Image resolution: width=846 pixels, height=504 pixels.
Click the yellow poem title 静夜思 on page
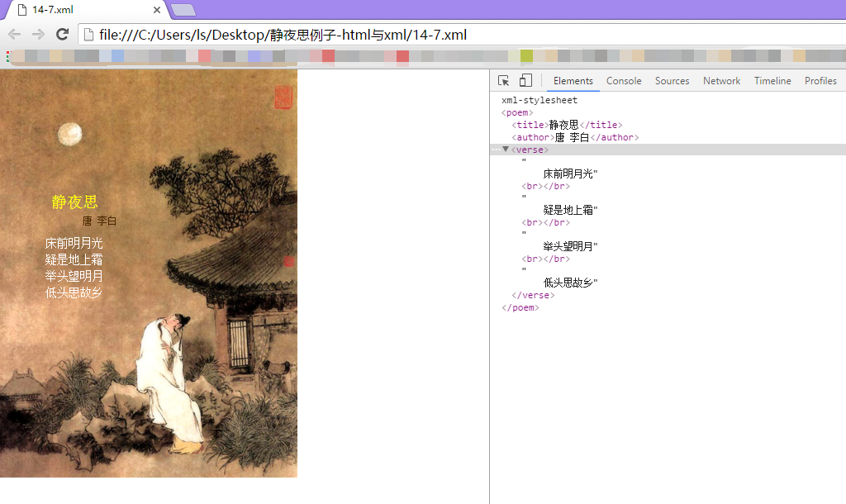pyautogui.click(x=74, y=202)
